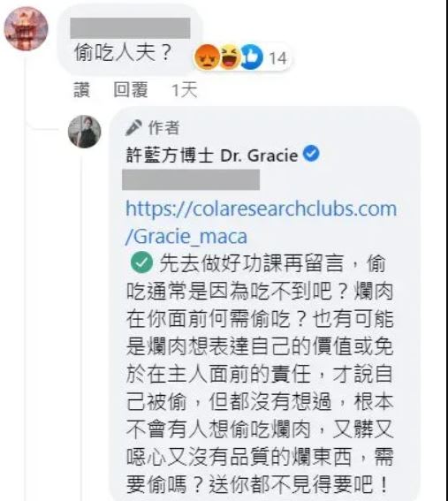Click the author's reply text body
This screenshot has height=501, width=448.
260,373
